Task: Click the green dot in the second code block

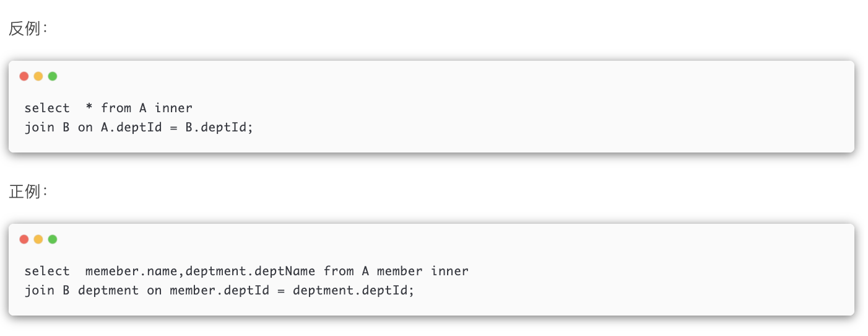Action: [x=53, y=239]
